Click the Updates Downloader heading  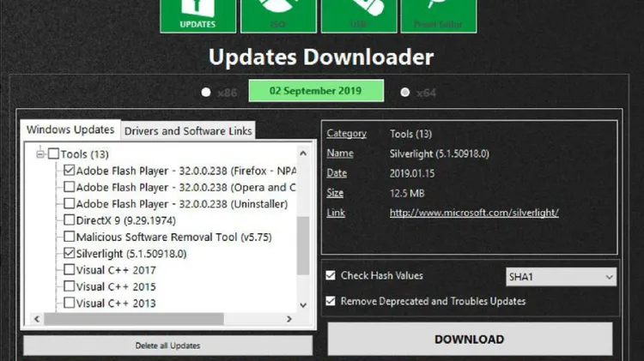pyautogui.click(x=321, y=57)
